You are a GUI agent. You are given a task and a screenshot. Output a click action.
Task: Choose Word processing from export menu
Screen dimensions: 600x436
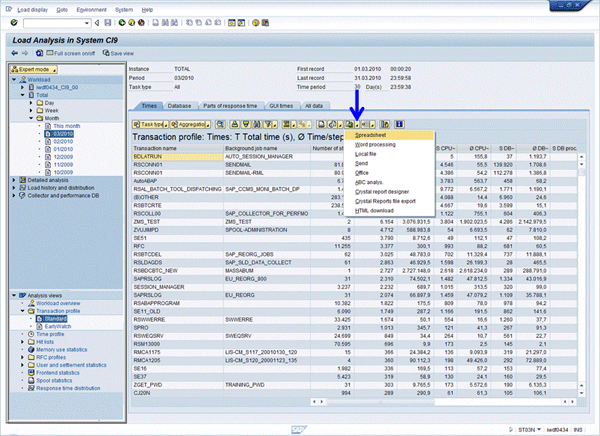[x=389, y=145]
